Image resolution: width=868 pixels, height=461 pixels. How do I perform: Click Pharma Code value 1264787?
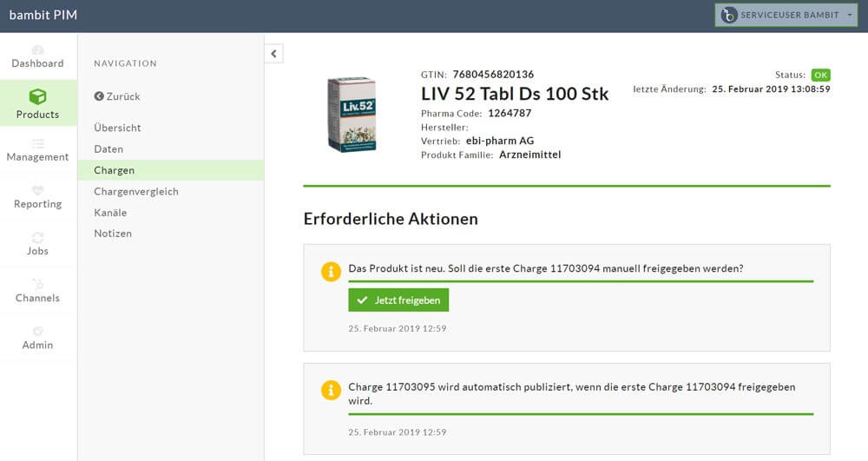[x=510, y=113]
